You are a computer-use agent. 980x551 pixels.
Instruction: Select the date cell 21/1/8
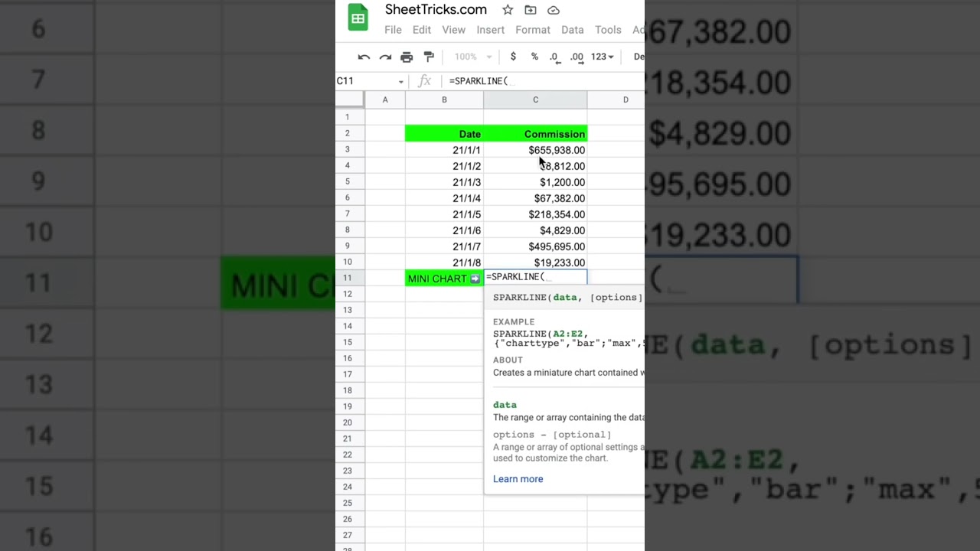(444, 262)
